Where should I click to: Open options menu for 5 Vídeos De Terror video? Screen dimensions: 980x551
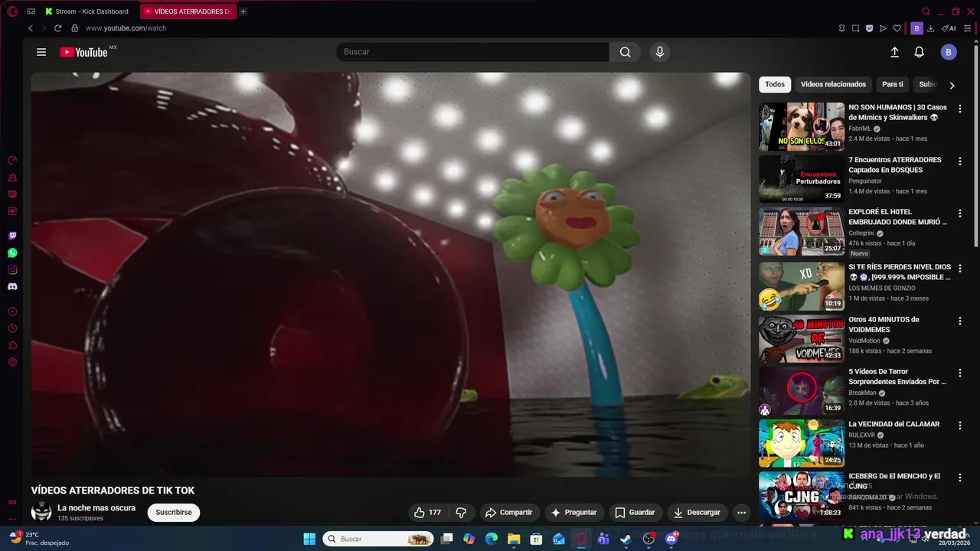(960, 373)
